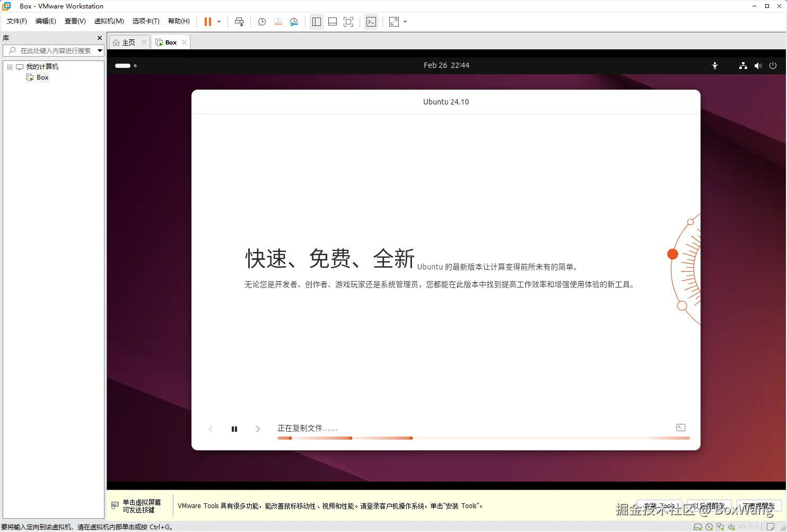Toggle the library sidebar panel

[x=317, y=22]
